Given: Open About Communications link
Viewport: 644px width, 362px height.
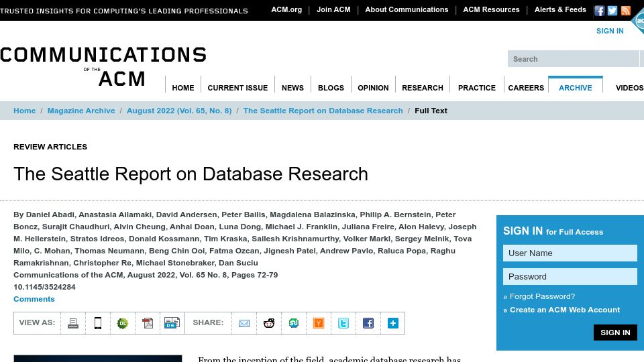Looking at the screenshot, I should [407, 9].
